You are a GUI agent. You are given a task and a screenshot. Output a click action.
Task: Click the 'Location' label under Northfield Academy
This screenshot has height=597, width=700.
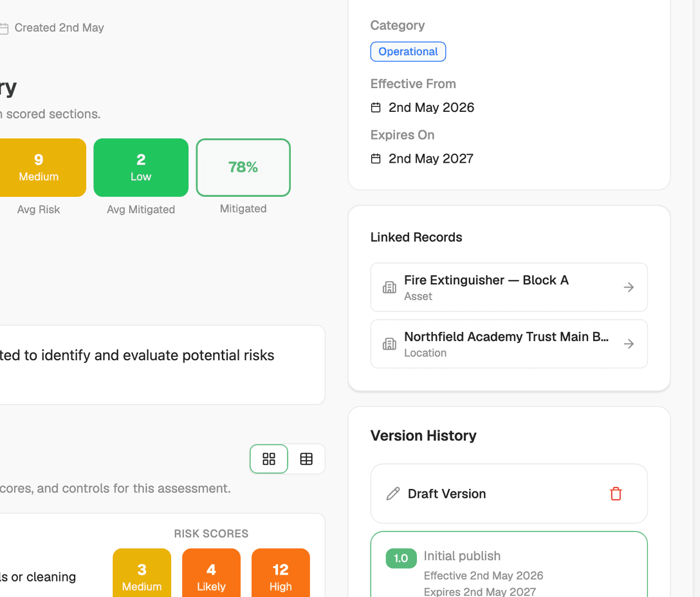(425, 353)
